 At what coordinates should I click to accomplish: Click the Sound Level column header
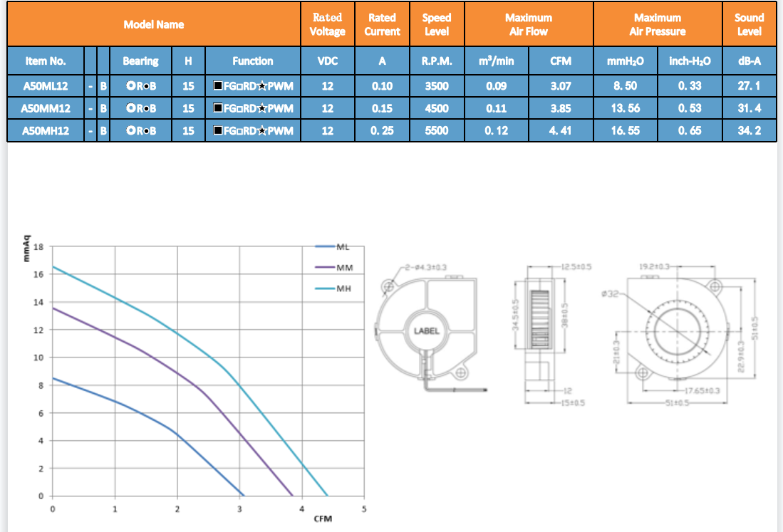[x=749, y=24]
